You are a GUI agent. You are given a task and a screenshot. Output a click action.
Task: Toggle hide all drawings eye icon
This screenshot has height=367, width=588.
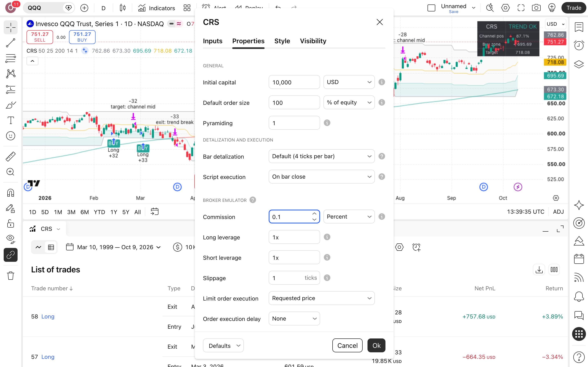10,239
